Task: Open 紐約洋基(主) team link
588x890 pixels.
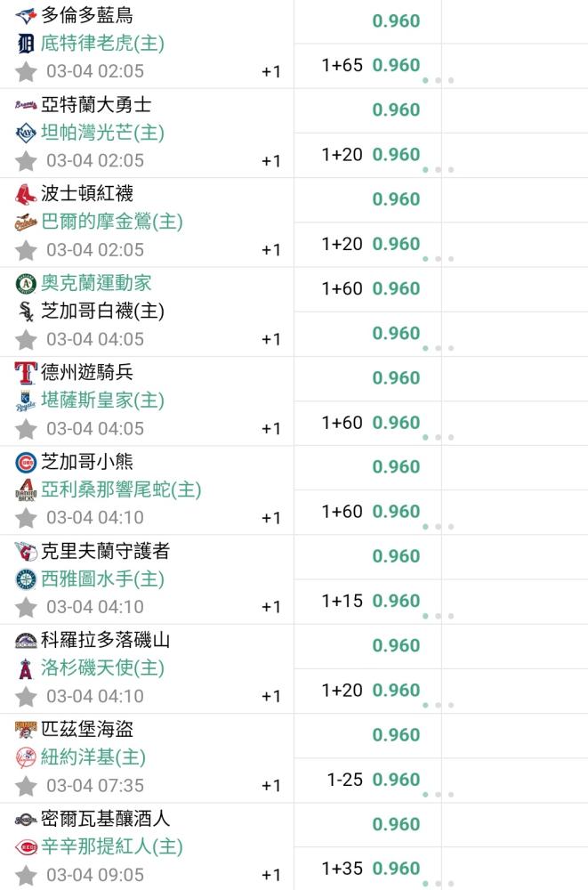Action: pyautogui.click(x=93, y=757)
